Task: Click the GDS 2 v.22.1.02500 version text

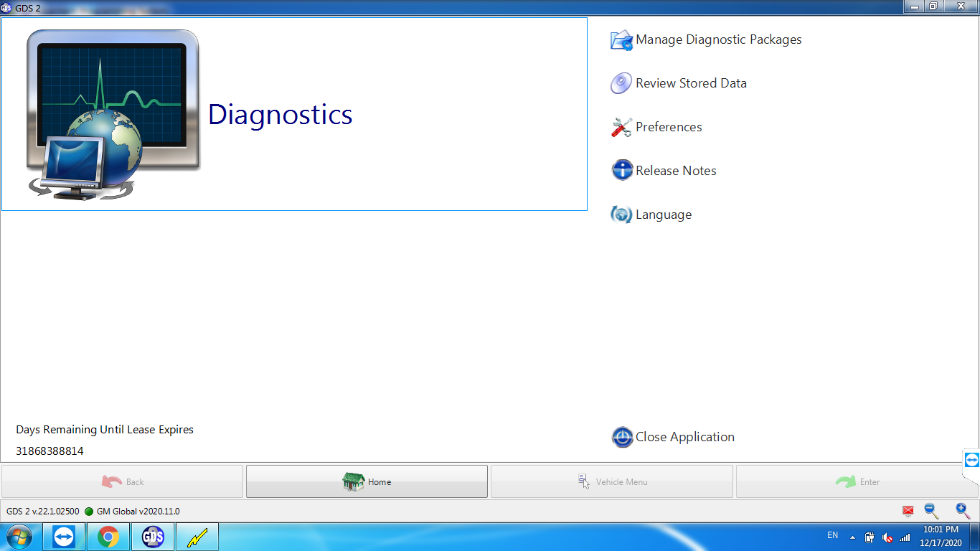Action: tap(43, 512)
